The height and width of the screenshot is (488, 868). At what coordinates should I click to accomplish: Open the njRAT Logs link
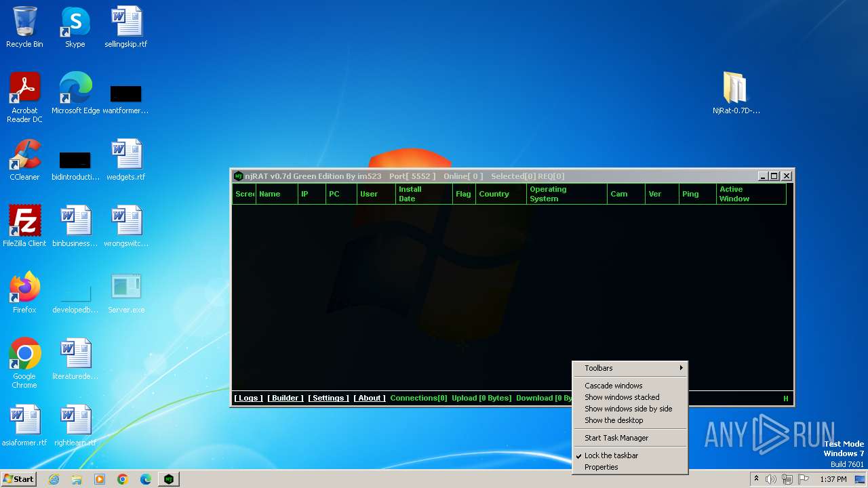tap(248, 398)
